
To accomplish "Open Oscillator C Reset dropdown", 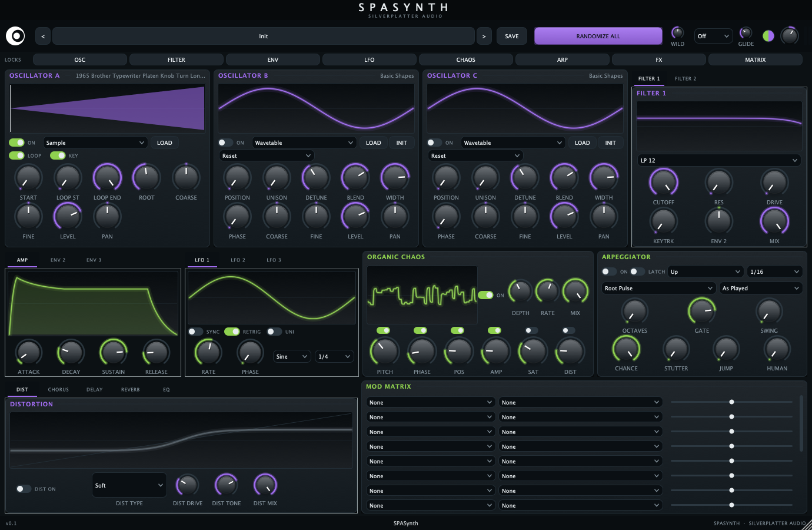I will [475, 155].
